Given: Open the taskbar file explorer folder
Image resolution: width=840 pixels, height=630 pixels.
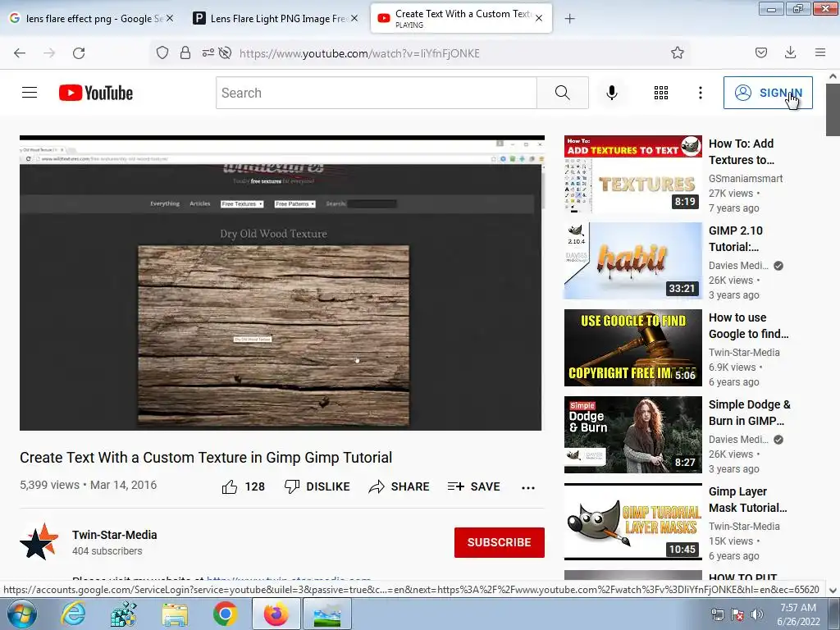Looking at the screenshot, I should tap(175, 614).
